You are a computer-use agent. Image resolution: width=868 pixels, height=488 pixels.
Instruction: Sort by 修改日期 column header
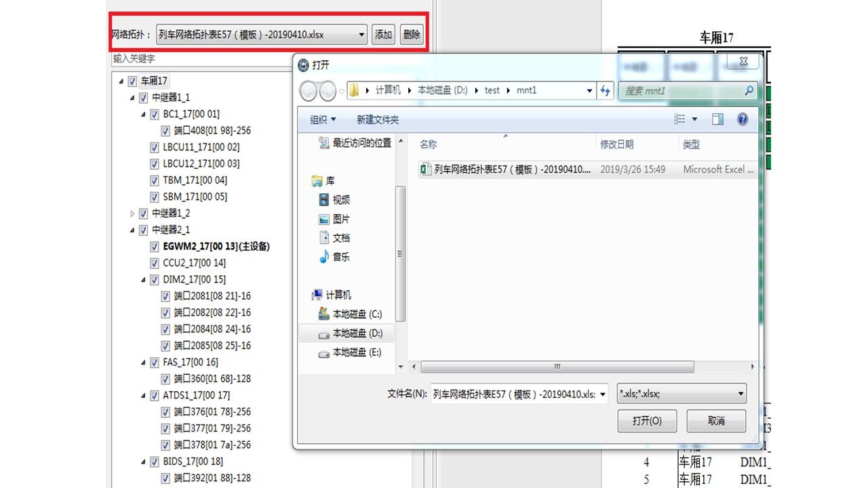pyautogui.click(x=616, y=144)
